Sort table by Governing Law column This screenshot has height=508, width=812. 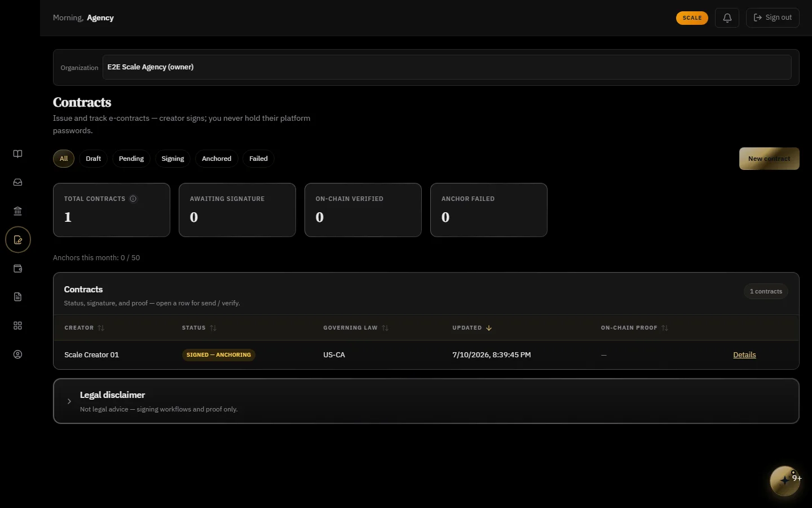356,328
